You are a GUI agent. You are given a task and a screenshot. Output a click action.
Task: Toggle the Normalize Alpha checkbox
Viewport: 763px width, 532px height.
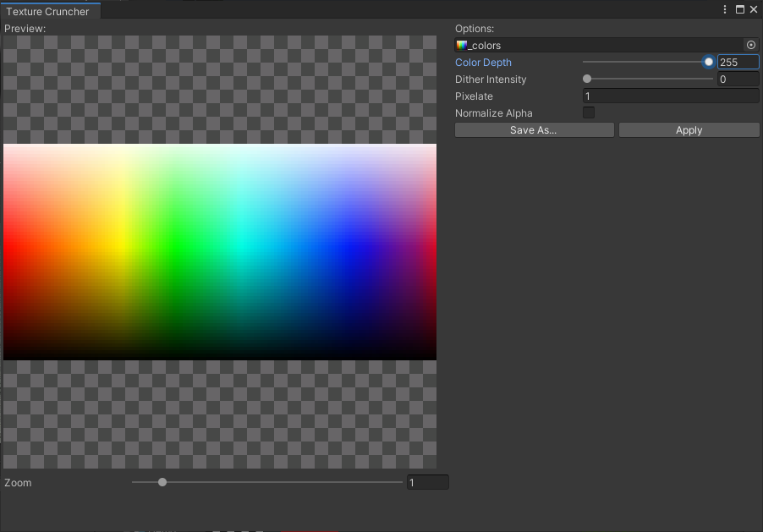588,113
